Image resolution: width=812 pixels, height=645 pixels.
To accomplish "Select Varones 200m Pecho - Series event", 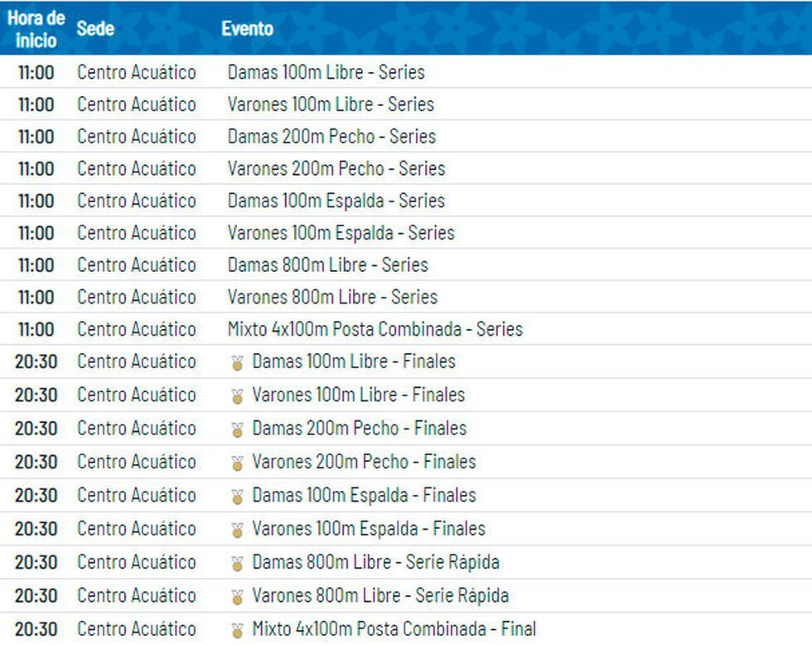I will (x=336, y=168).
